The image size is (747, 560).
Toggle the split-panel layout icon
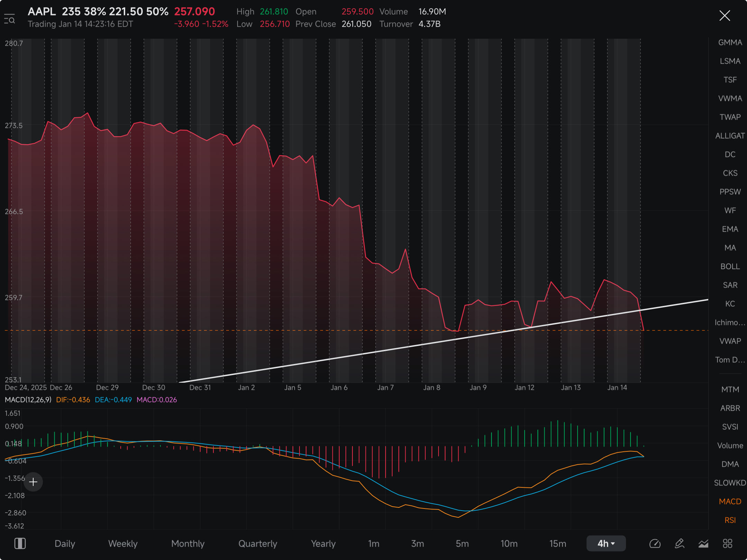[20, 543]
